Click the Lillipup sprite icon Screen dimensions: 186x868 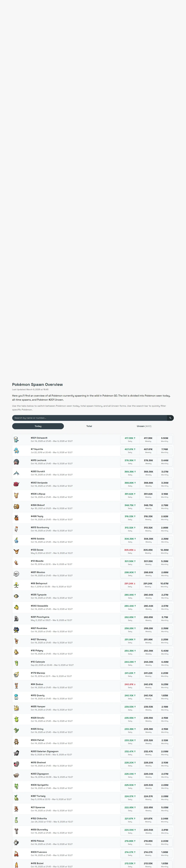coord(16,495)
